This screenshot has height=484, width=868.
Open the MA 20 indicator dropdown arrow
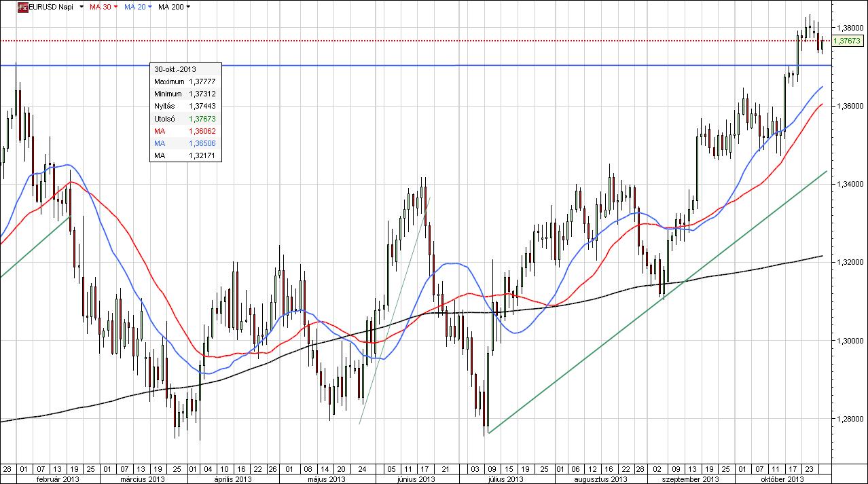click(150, 7)
